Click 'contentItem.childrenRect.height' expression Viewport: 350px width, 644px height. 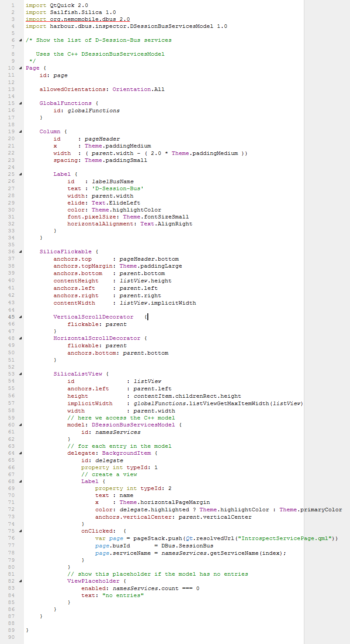(187, 396)
